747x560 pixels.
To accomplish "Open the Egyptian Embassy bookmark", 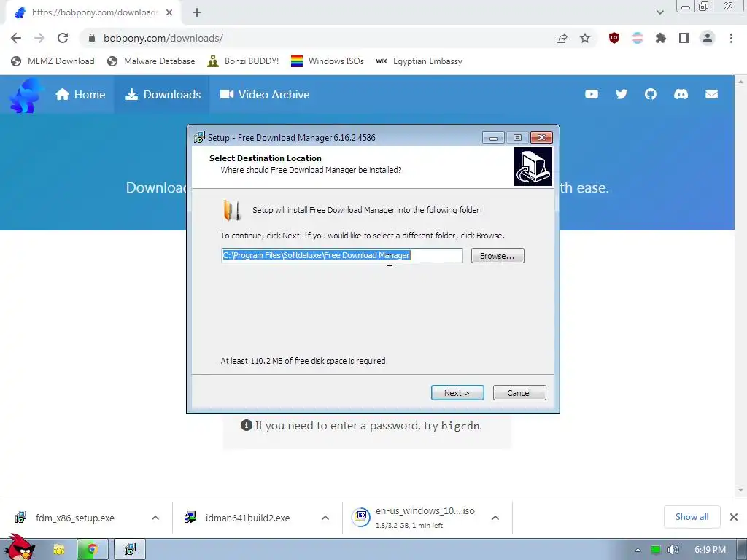I will 419,61.
